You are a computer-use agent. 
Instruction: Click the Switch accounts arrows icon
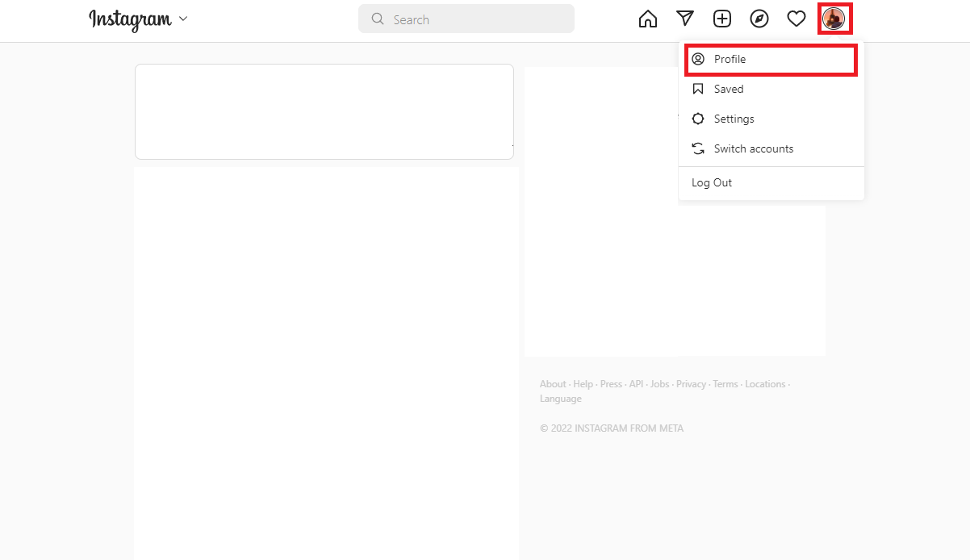tap(698, 148)
